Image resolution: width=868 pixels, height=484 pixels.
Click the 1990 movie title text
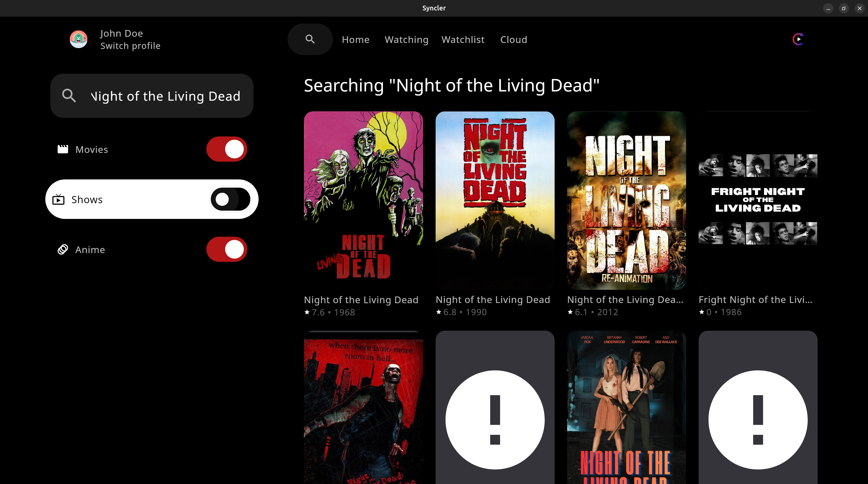pos(493,299)
